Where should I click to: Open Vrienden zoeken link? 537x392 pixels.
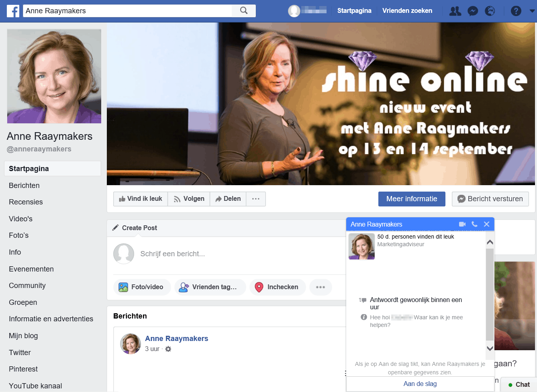(x=407, y=11)
